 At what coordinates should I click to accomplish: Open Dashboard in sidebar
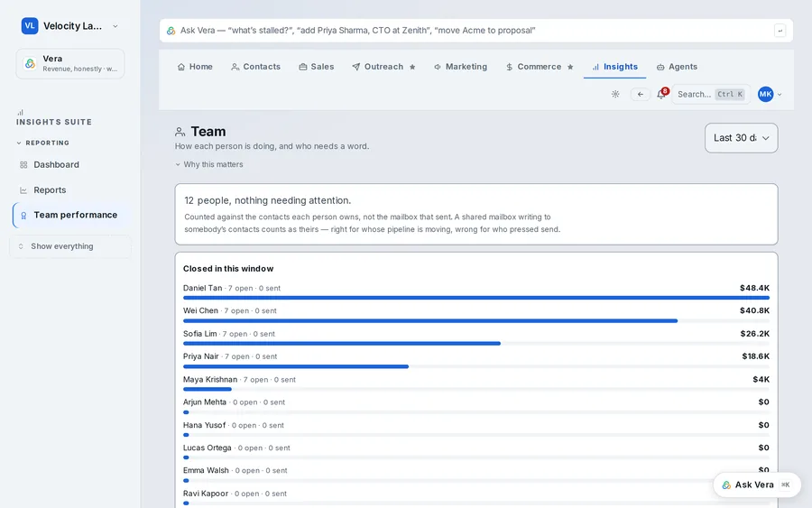click(69, 165)
